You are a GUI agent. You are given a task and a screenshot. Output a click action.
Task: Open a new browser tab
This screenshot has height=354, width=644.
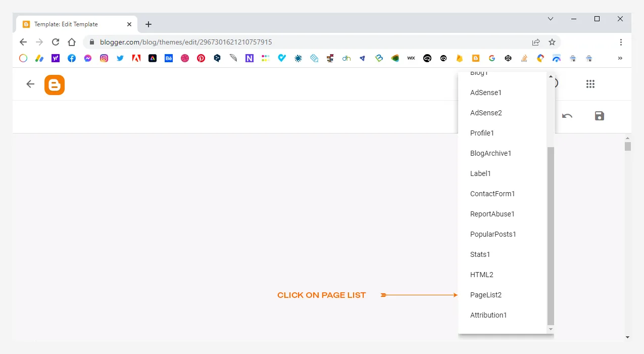[x=148, y=24]
